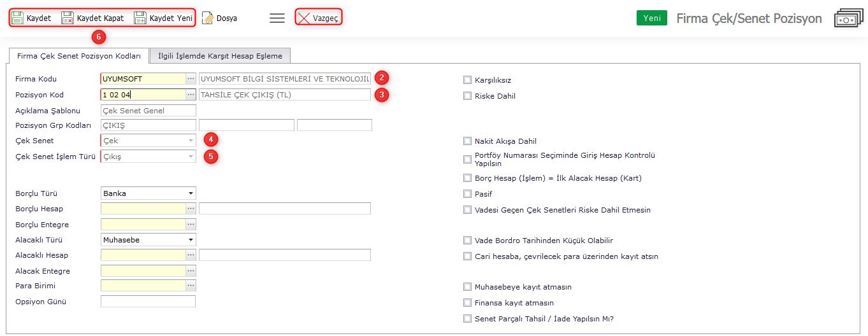Open the Borçlu Hesap lookup ellipsis button
868x336 pixels.
point(191,209)
